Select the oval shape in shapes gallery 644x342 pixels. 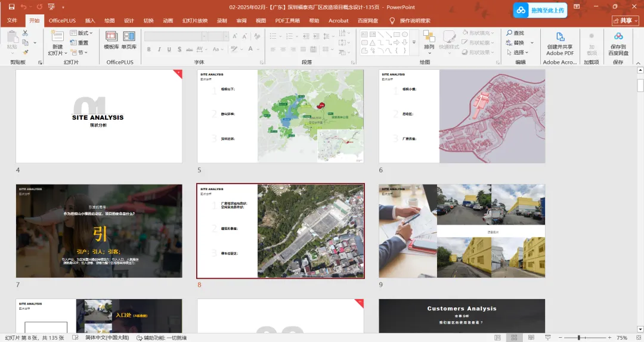click(x=404, y=35)
